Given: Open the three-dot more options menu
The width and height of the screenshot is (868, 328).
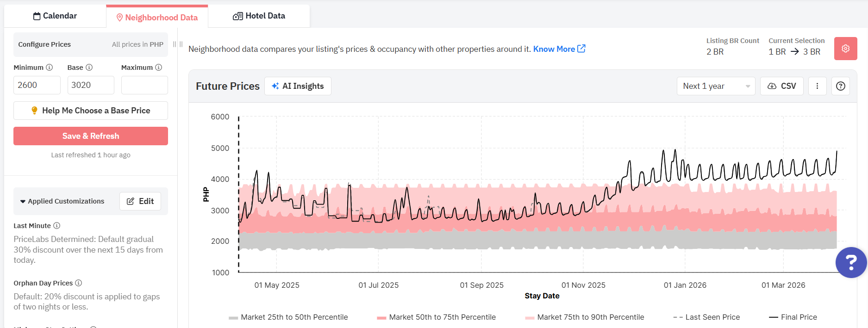Looking at the screenshot, I should (x=817, y=86).
